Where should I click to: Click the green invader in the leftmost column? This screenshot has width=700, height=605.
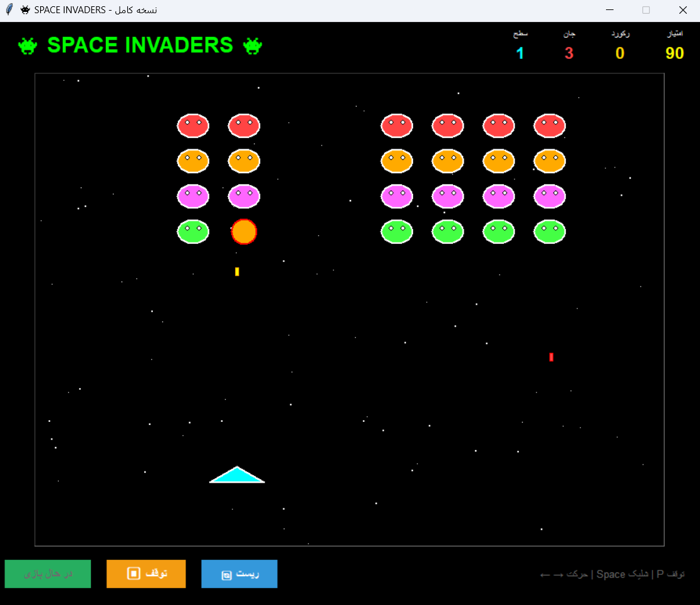pyautogui.click(x=193, y=231)
